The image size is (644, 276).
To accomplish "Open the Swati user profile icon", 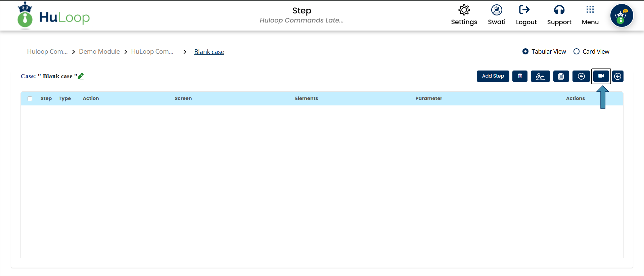I will coord(497,10).
